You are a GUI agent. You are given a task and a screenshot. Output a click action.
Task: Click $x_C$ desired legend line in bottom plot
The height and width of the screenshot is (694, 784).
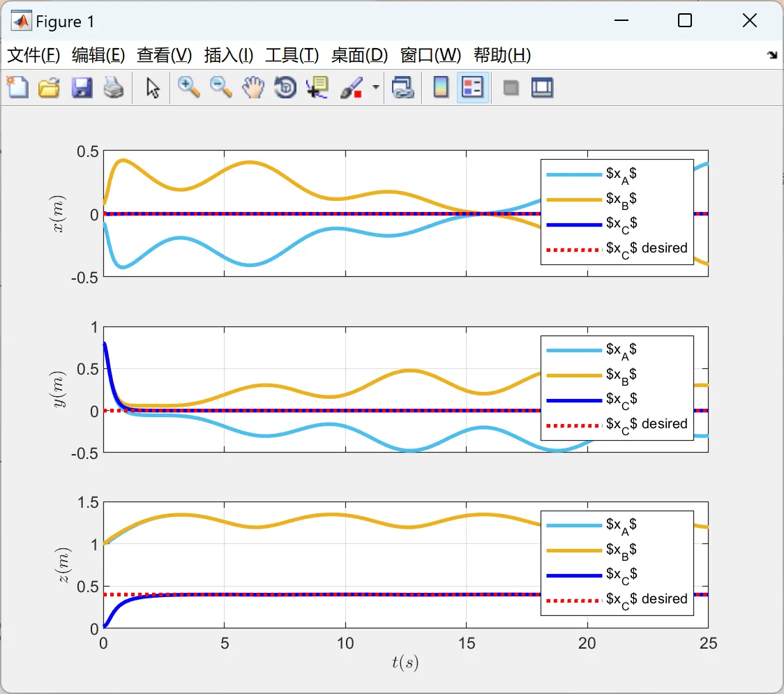[x=574, y=601]
